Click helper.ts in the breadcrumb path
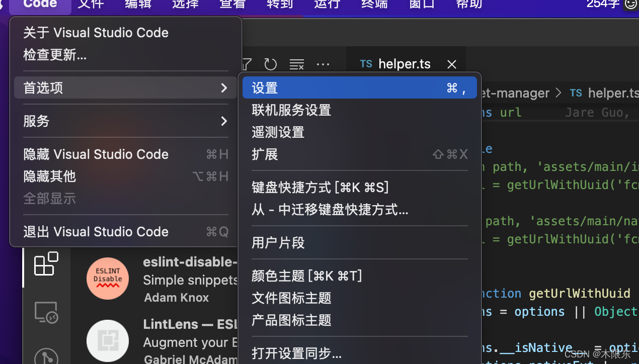The width and height of the screenshot is (639, 364). tap(613, 93)
